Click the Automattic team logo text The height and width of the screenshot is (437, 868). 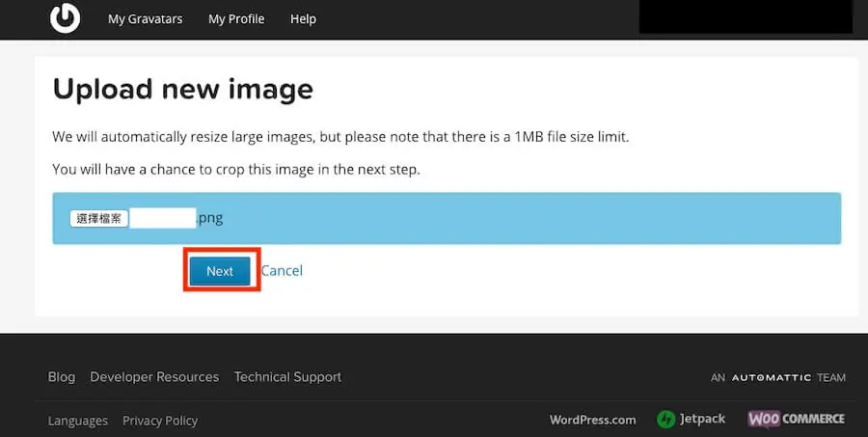point(778,378)
